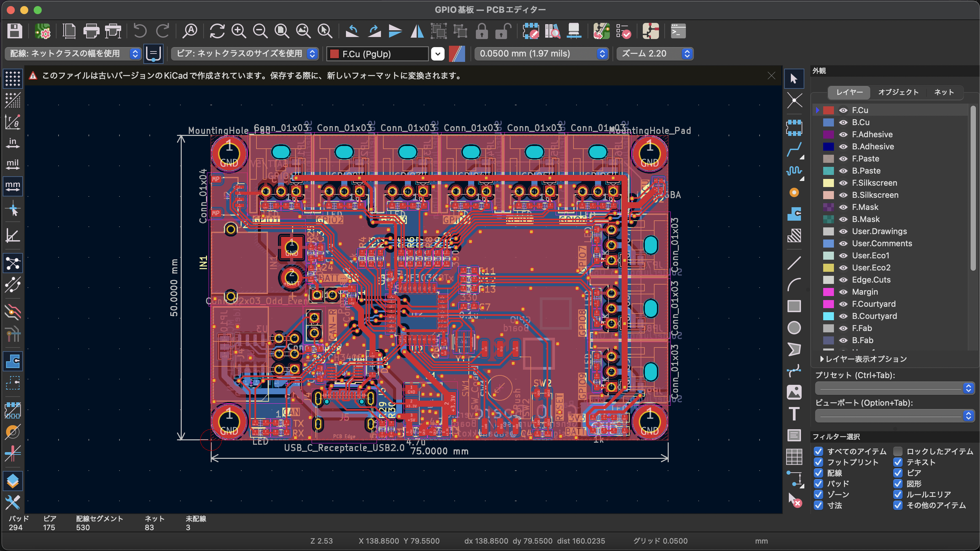Select the Route tracks tool
Image resolution: width=980 pixels, height=551 pixels.
point(794,149)
